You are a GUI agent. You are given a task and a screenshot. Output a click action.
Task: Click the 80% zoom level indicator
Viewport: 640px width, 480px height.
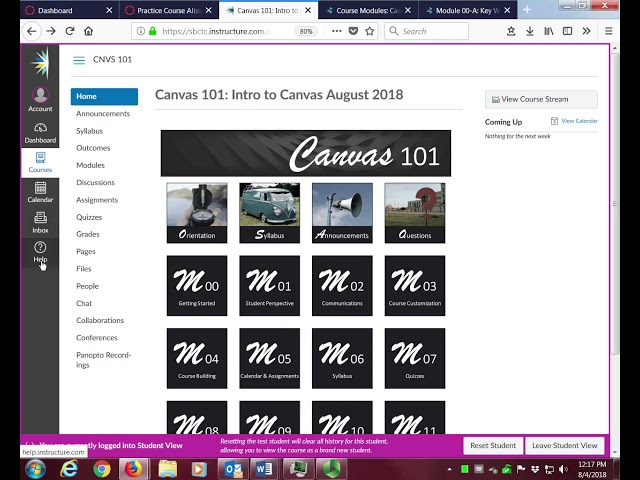click(x=306, y=31)
